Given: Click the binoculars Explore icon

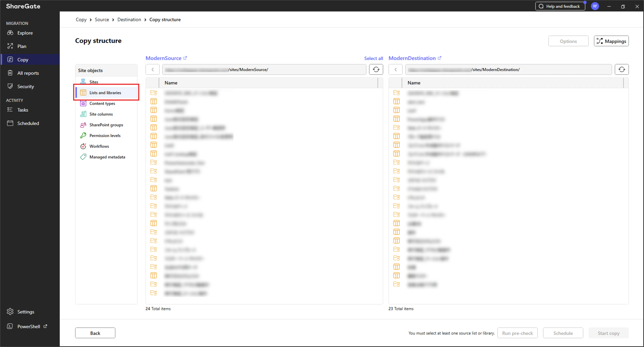Looking at the screenshot, I should (x=10, y=33).
